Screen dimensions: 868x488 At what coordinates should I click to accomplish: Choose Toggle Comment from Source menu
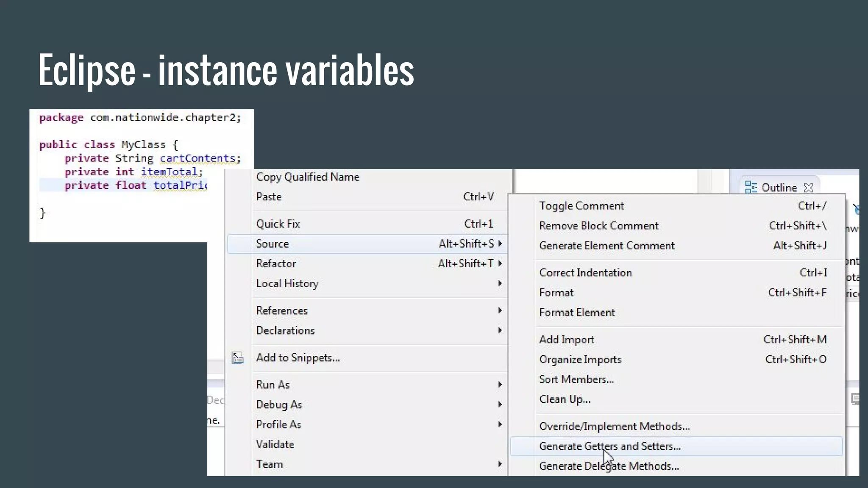tap(581, 206)
